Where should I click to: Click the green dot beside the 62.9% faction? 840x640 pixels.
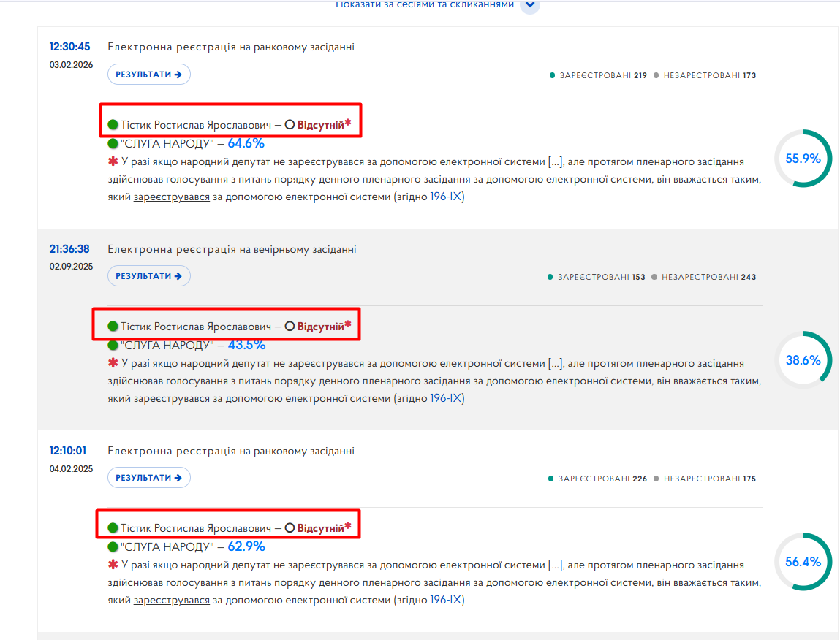113,546
